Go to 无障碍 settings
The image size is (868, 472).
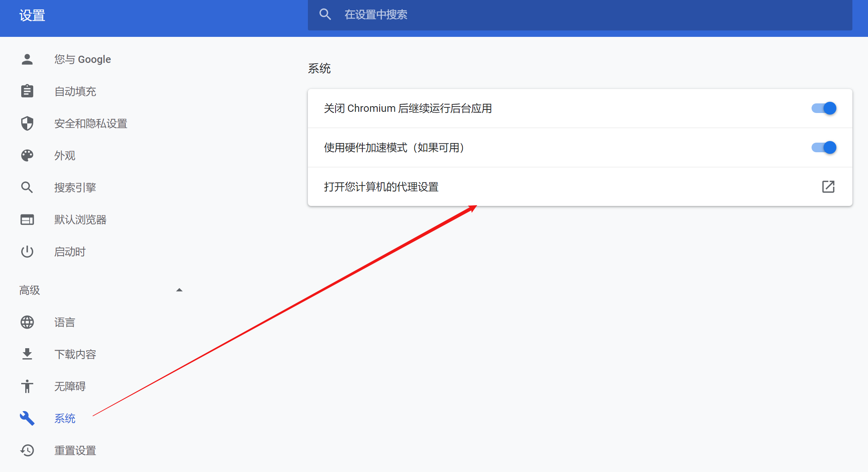pos(70,386)
